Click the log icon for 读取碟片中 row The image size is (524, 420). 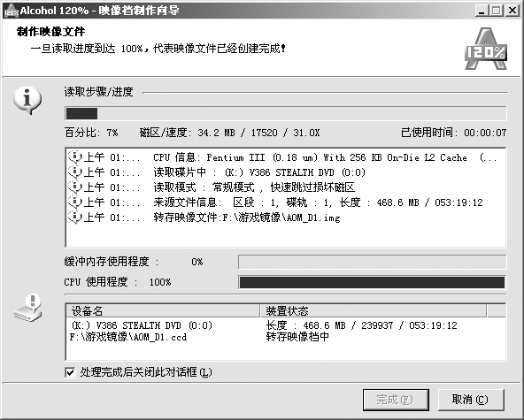(75, 172)
